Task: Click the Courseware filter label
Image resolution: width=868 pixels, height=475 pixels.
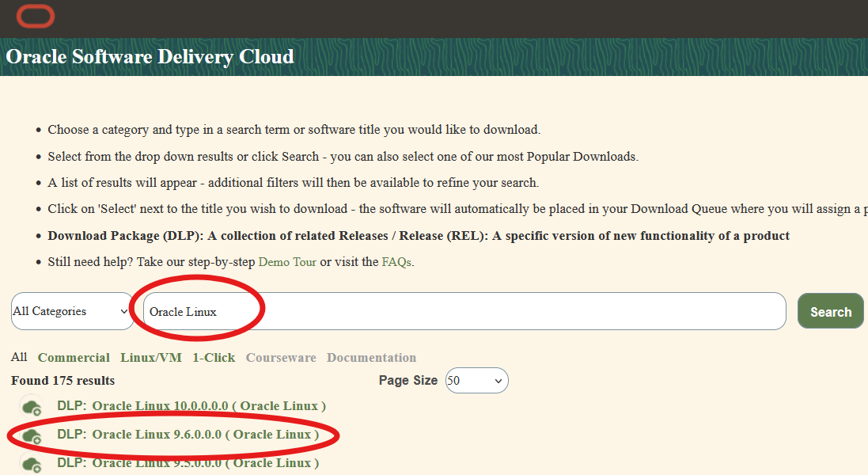Action: click(x=281, y=357)
